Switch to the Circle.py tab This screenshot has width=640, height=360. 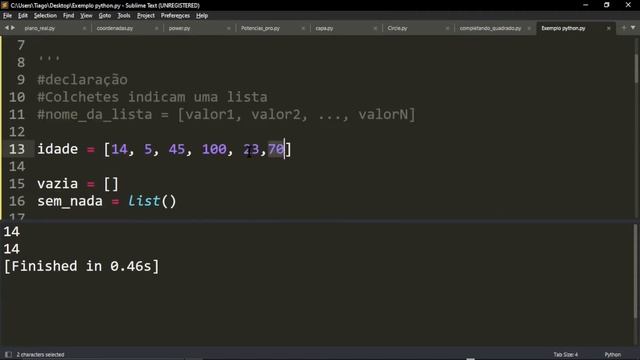tap(398, 28)
